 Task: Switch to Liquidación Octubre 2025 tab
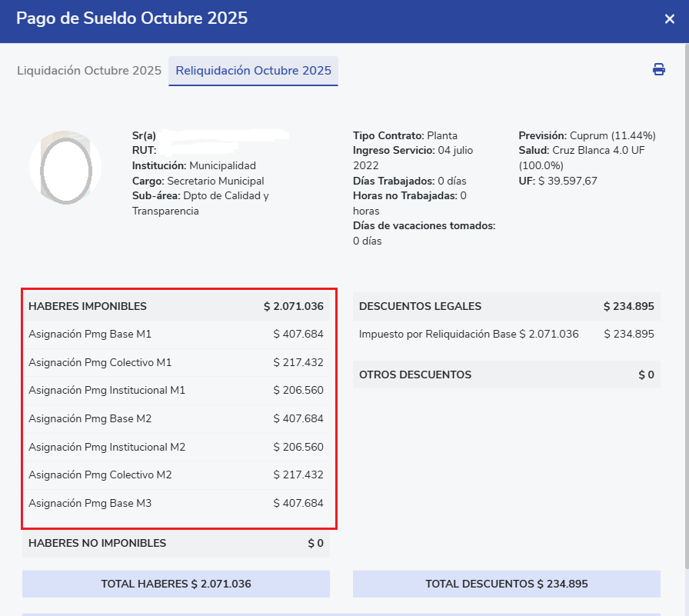89,71
